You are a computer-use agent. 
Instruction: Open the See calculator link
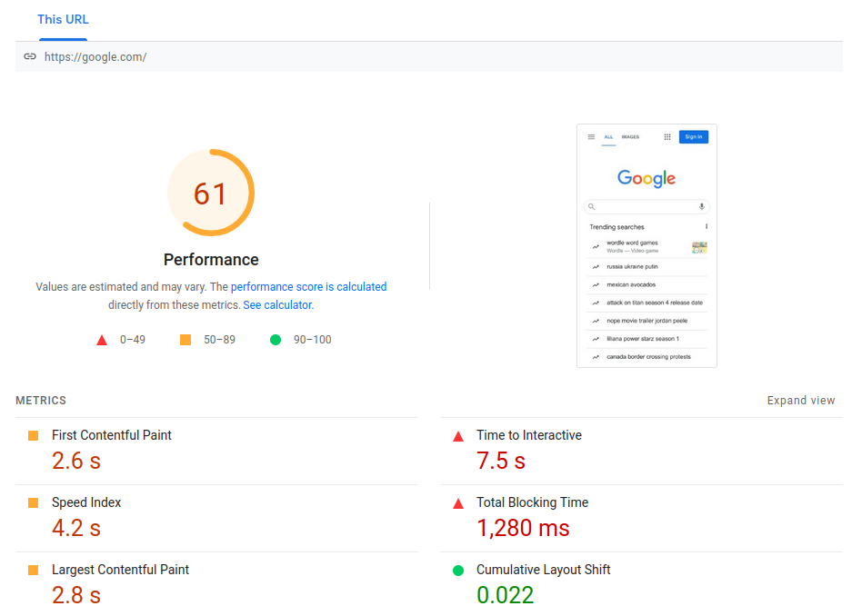pos(278,305)
